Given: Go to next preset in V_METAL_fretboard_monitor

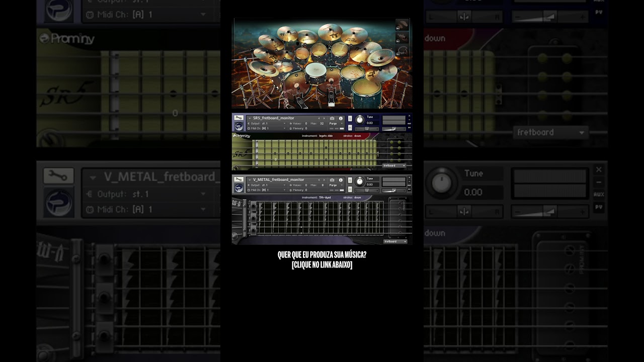Looking at the screenshot, I should click(324, 180).
